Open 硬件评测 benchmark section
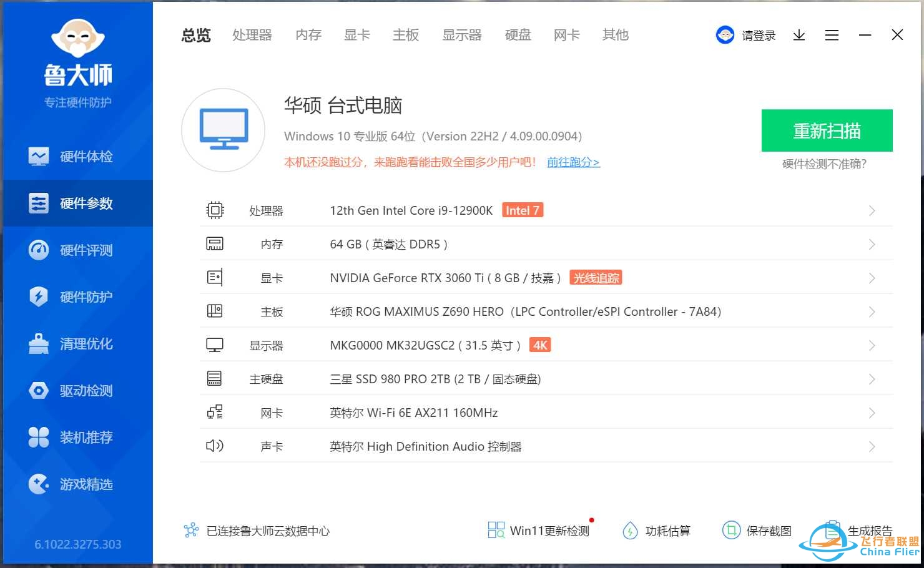Screen dimensions: 924x568 click(77, 250)
